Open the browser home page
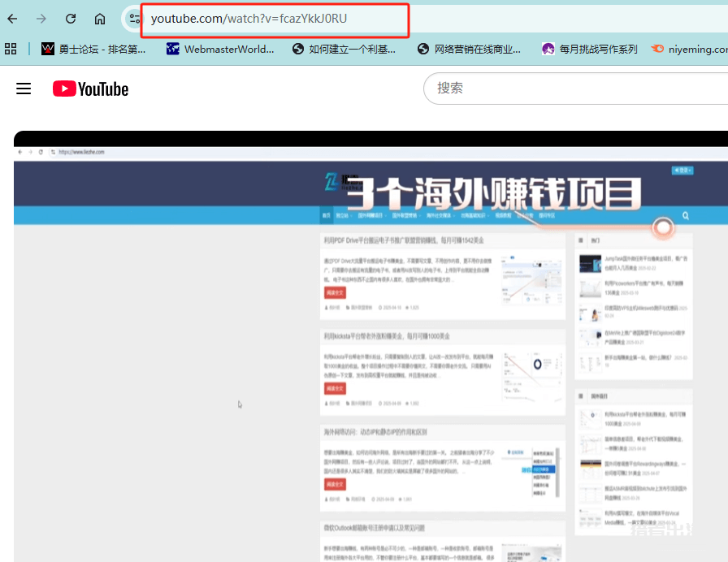The image size is (728, 562). 99,18
